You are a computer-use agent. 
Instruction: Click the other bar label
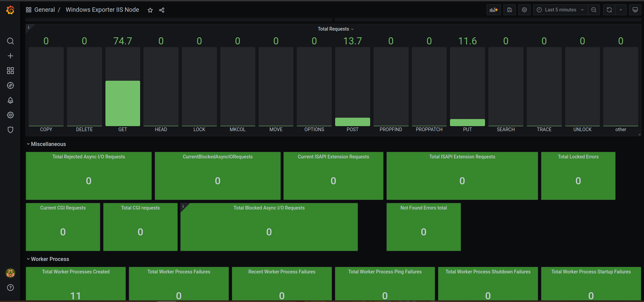[621, 129]
